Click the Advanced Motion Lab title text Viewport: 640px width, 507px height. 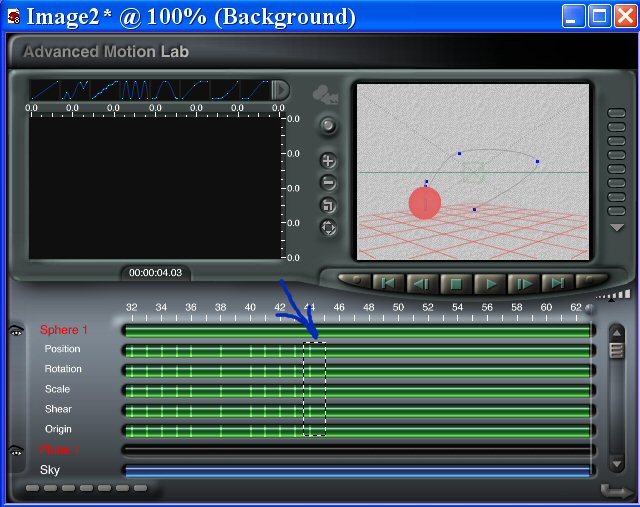pyautogui.click(x=106, y=52)
